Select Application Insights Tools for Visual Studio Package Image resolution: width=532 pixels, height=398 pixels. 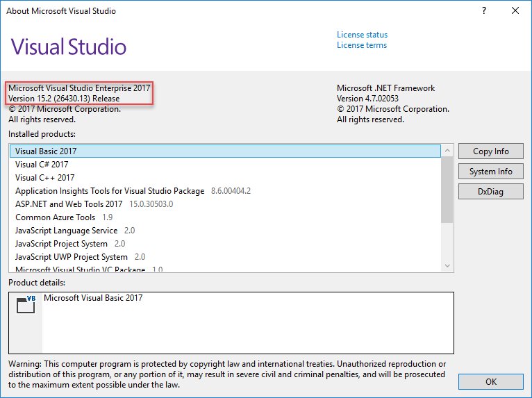click(225, 191)
